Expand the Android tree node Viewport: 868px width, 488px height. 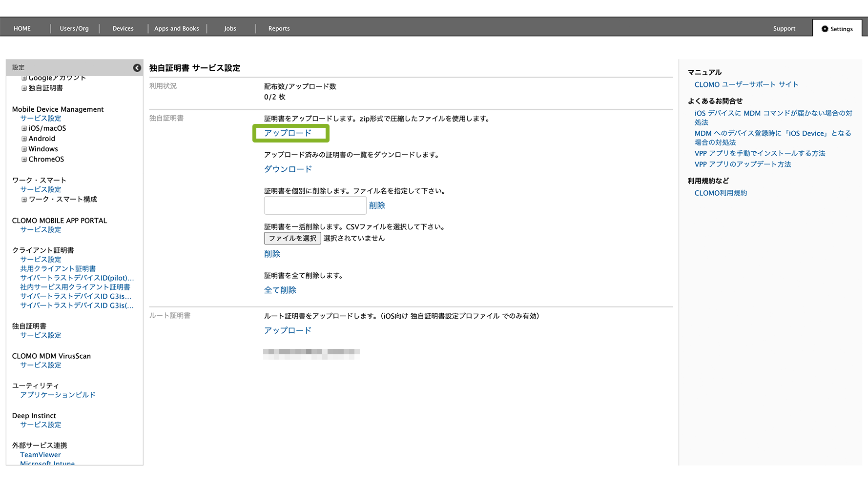24,139
